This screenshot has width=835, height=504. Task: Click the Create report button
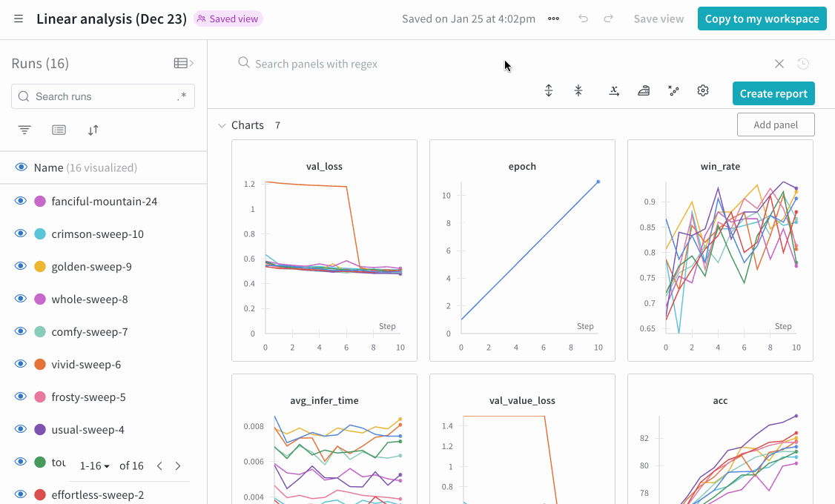(773, 93)
